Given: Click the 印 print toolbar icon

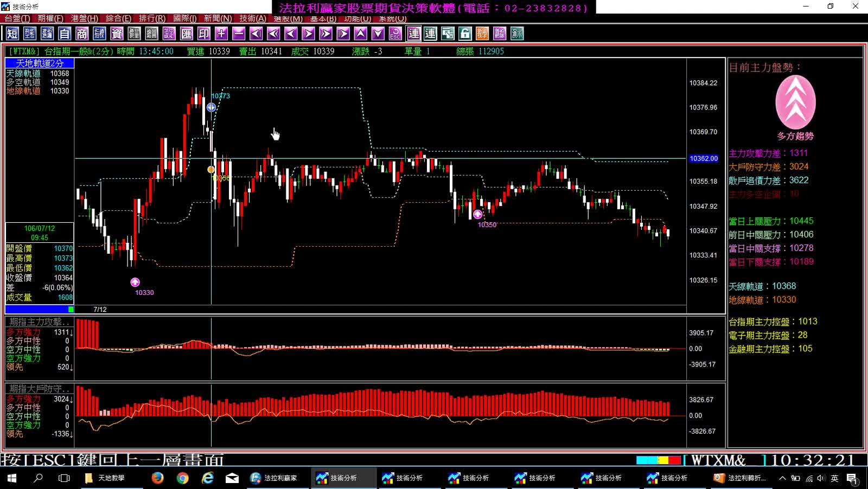Looking at the screenshot, I should click(x=204, y=34).
